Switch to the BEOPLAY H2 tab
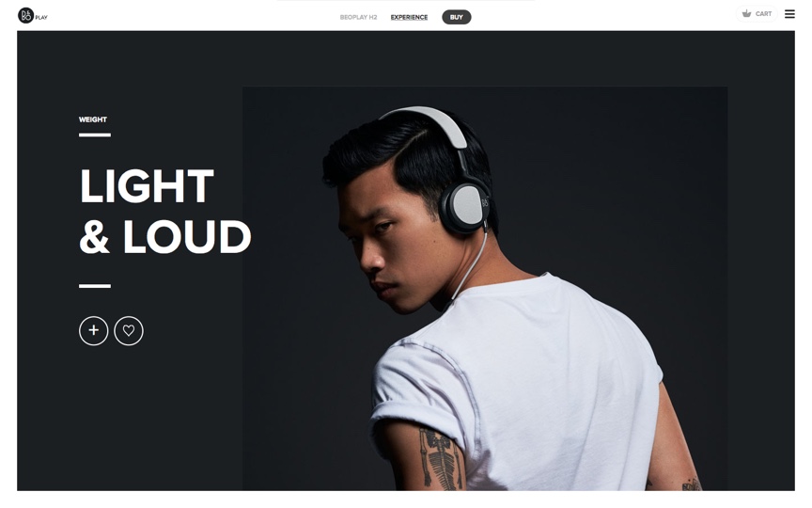The image size is (812, 508). 358,17
